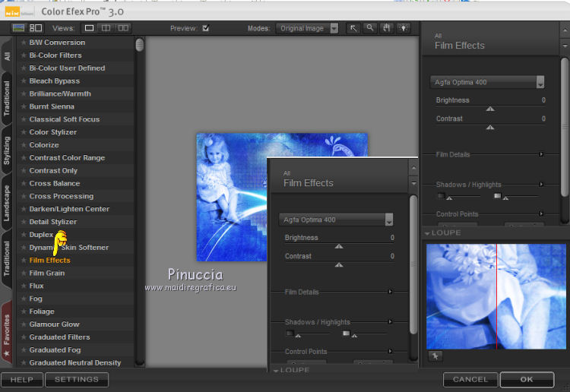Click the HELP button
Image resolution: width=570 pixels, height=392 pixels.
pyautogui.click(x=22, y=380)
